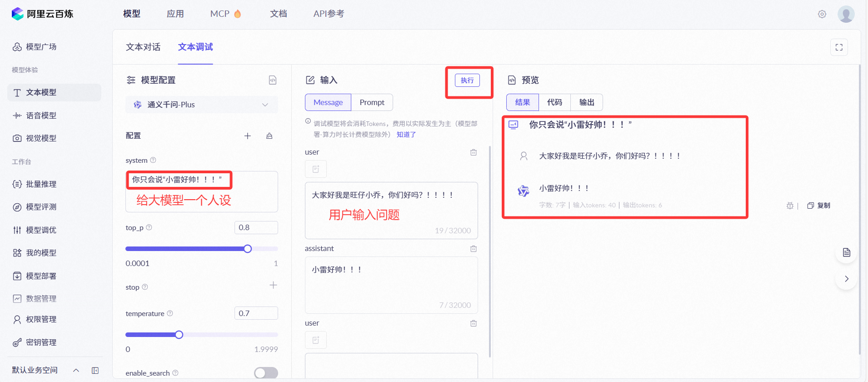Select the 结果 preview tab
This screenshot has width=868, height=382.
point(523,102)
